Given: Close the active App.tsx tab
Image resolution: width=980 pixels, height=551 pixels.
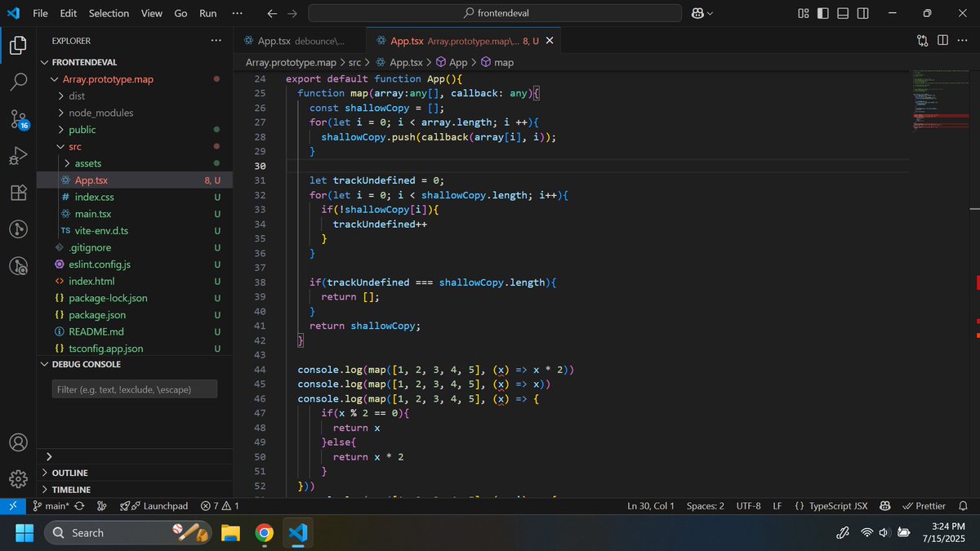Looking at the screenshot, I should pyautogui.click(x=550, y=41).
